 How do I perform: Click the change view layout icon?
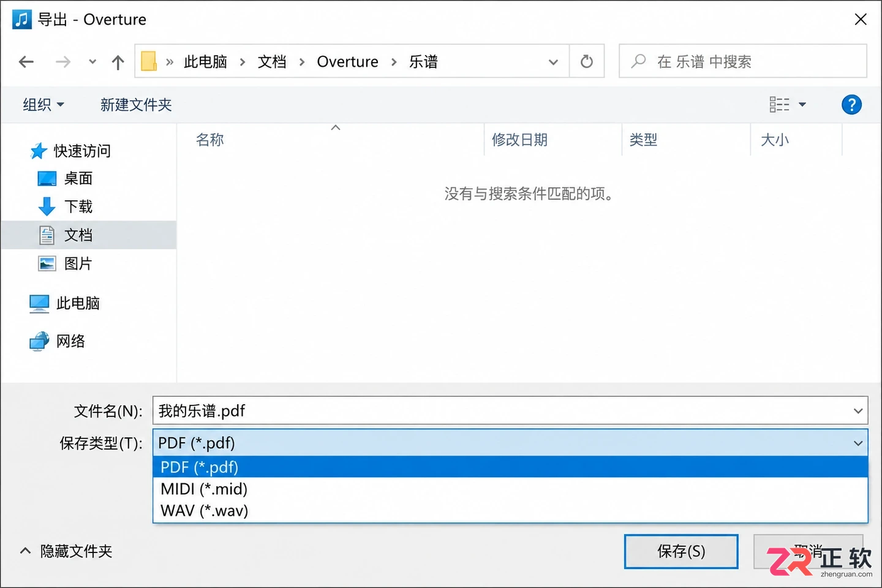click(x=779, y=105)
